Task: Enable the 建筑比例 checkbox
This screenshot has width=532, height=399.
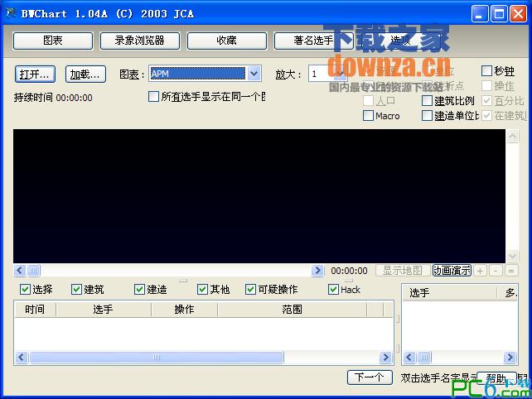Action: [427, 101]
